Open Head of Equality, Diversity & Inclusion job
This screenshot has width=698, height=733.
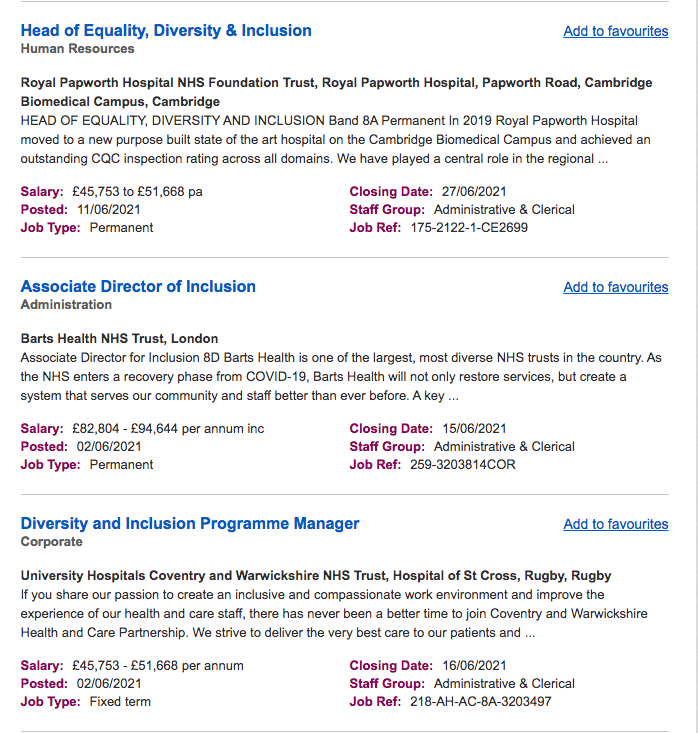coord(166,31)
